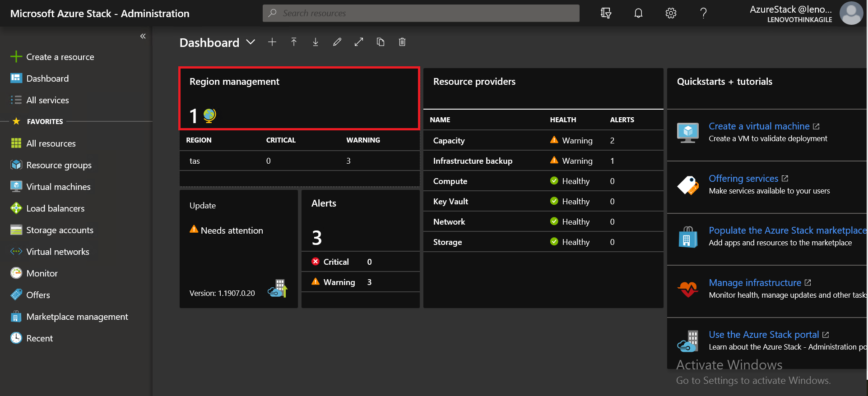Open Dashboard in the sidebar
This screenshot has width=868, height=396.
47,78
